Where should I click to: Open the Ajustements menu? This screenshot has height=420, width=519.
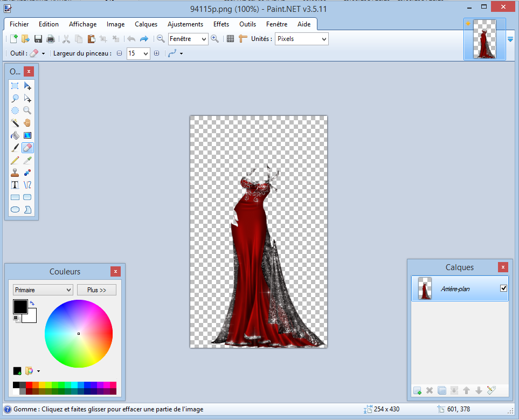point(185,24)
